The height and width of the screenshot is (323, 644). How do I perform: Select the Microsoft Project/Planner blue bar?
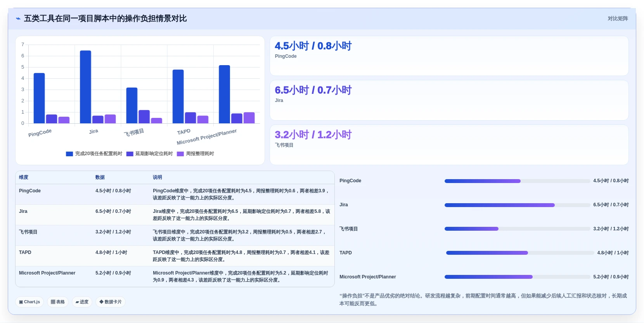coord(224,94)
